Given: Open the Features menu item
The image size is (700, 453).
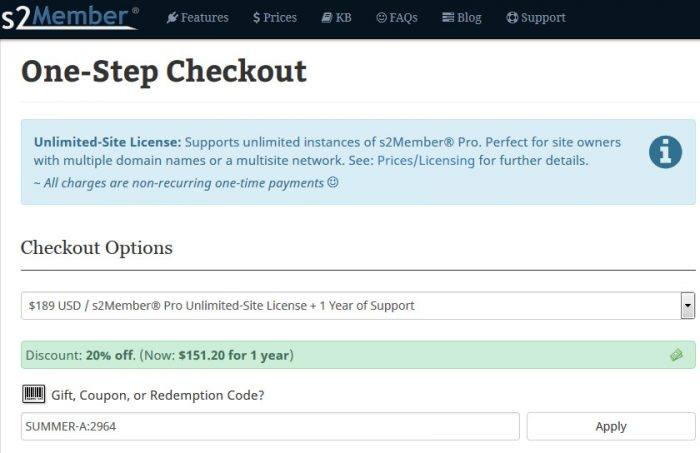Looking at the screenshot, I should [x=197, y=18].
